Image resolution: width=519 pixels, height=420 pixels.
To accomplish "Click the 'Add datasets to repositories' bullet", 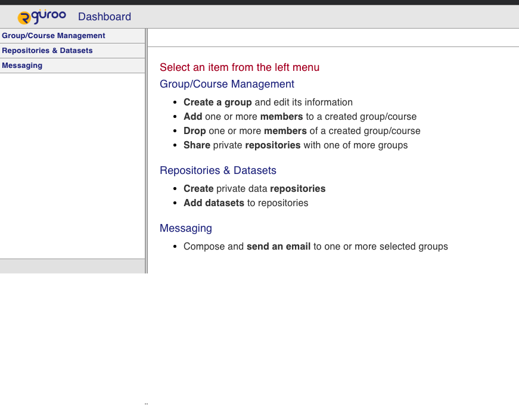I will pyautogui.click(x=245, y=203).
